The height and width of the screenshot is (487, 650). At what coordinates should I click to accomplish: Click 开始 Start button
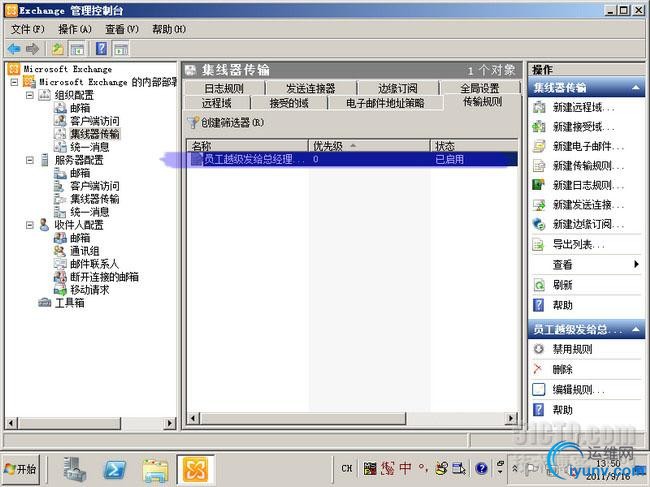pos(21,469)
